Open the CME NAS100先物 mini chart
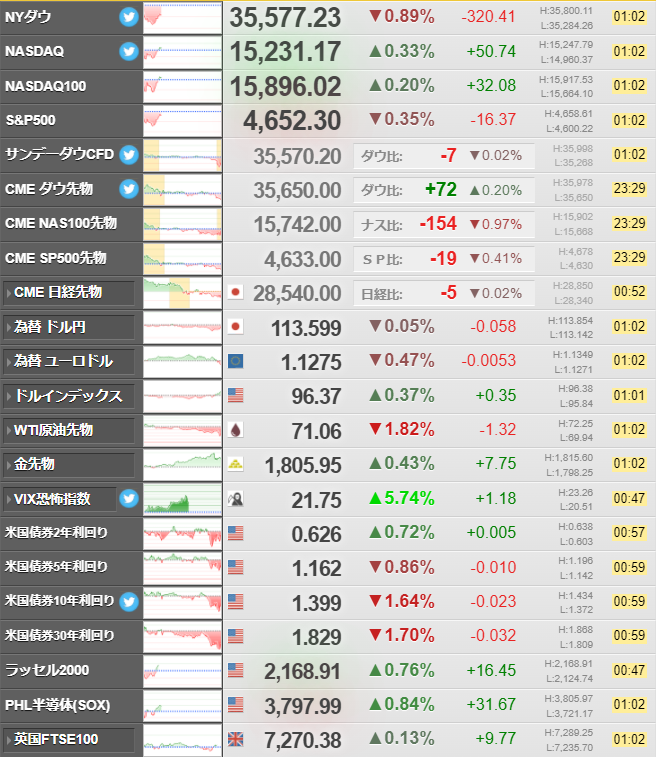The height and width of the screenshot is (757, 656). coord(182,224)
